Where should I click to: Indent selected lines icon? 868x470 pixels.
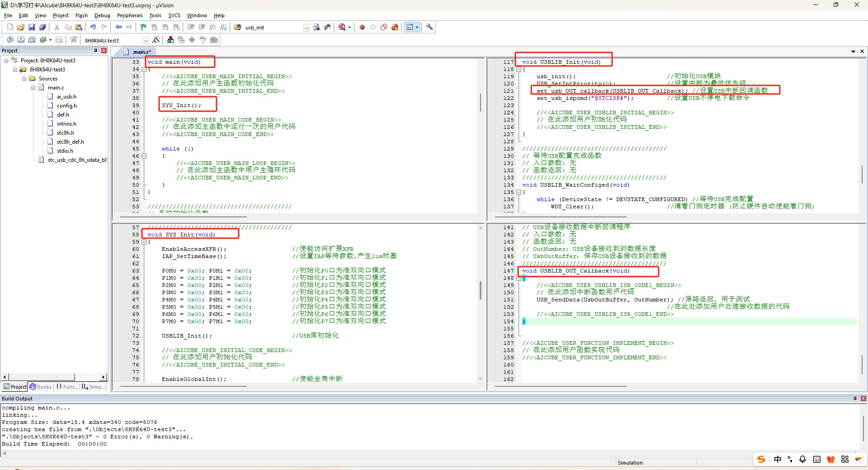(191, 27)
